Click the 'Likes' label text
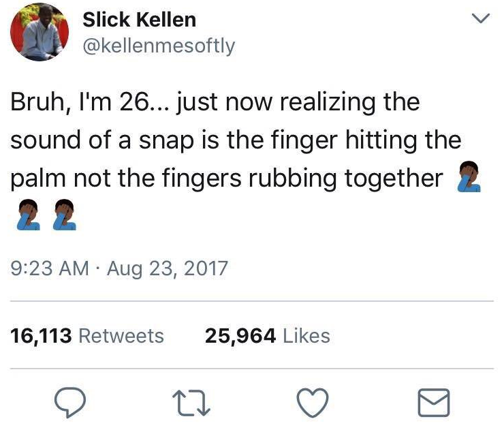 [306, 336]
